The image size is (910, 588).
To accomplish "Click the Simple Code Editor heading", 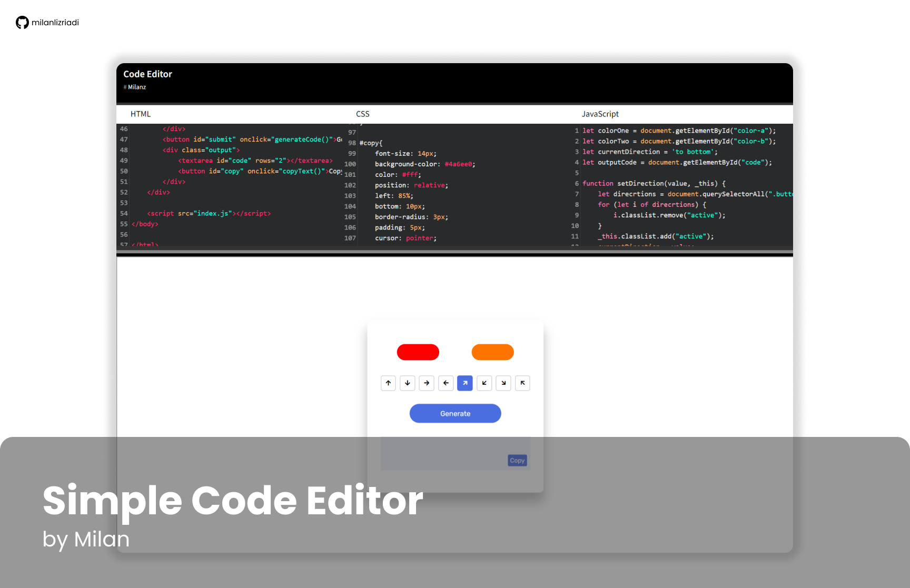I will (x=233, y=501).
